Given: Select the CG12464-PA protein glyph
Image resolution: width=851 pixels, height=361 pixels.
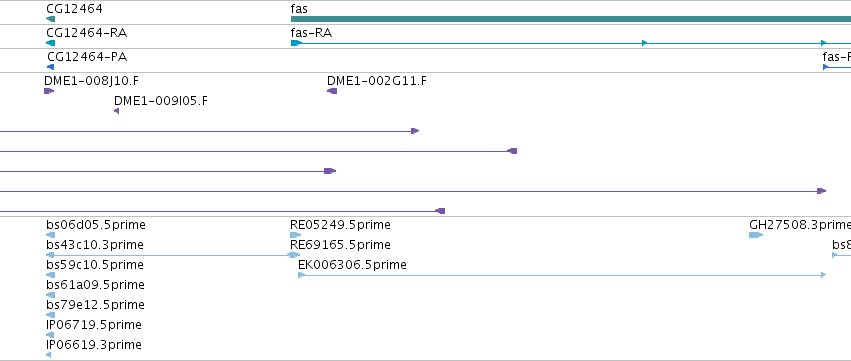Looking at the screenshot, I should coord(50,67).
